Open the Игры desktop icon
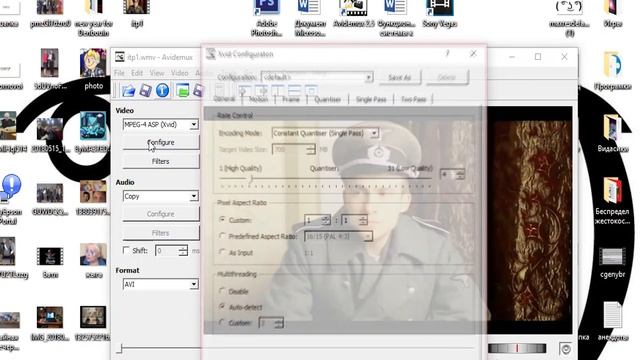Screen dimensions: 640x360 tap(613, 14)
